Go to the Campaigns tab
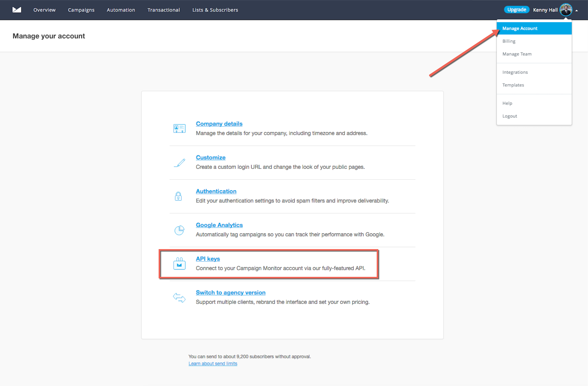 click(81, 10)
